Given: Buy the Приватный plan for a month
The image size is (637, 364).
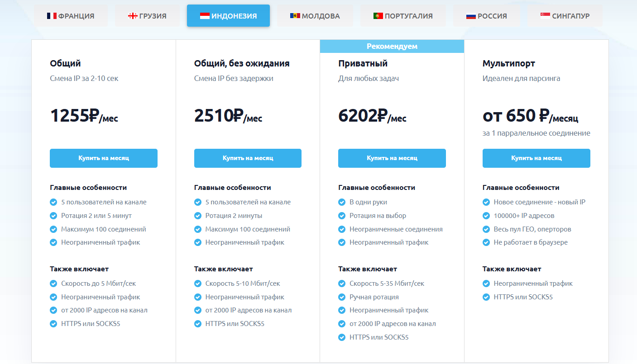Looking at the screenshot, I should coord(392,158).
